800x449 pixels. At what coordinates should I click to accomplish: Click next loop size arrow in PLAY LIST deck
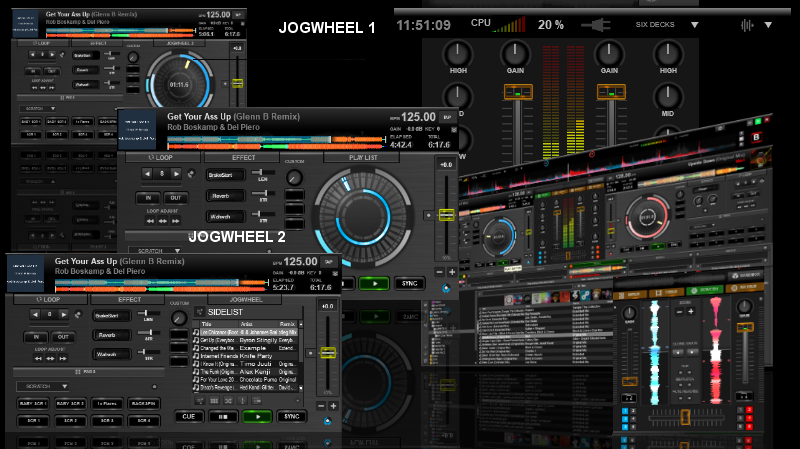(176, 174)
